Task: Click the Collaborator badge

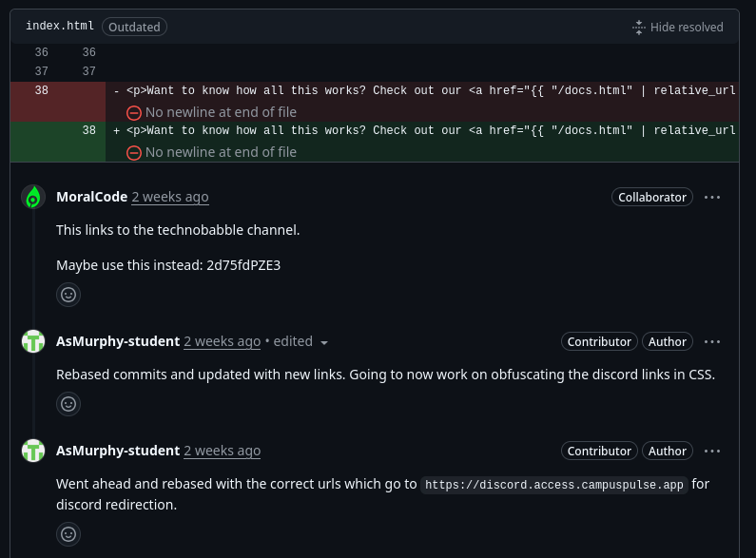Action: pyautogui.click(x=651, y=197)
